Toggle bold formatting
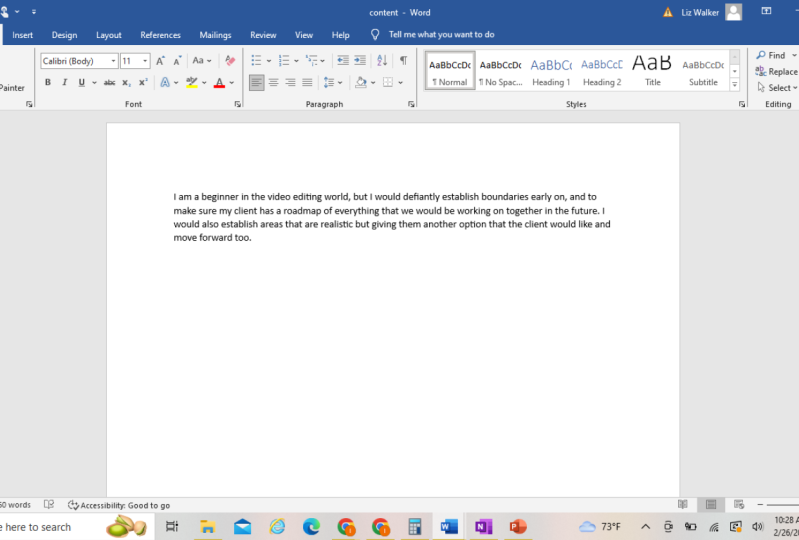 [x=47, y=82]
